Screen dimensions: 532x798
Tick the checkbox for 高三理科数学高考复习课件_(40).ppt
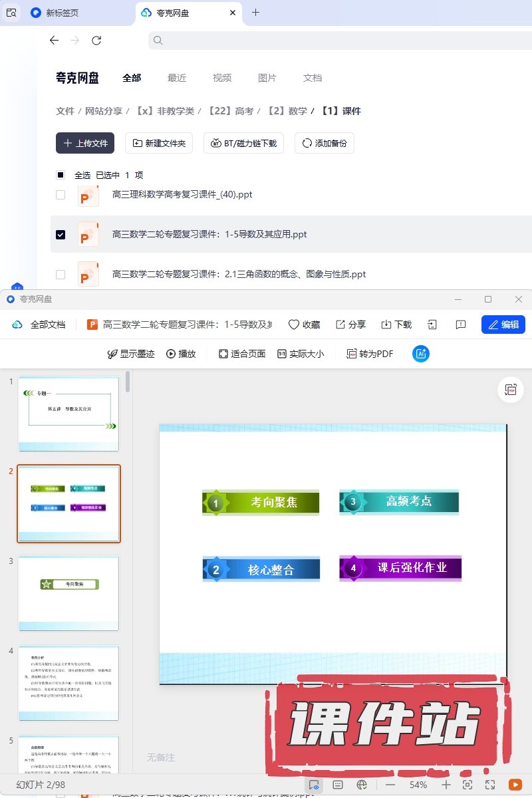pyautogui.click(x=61, y=195)
